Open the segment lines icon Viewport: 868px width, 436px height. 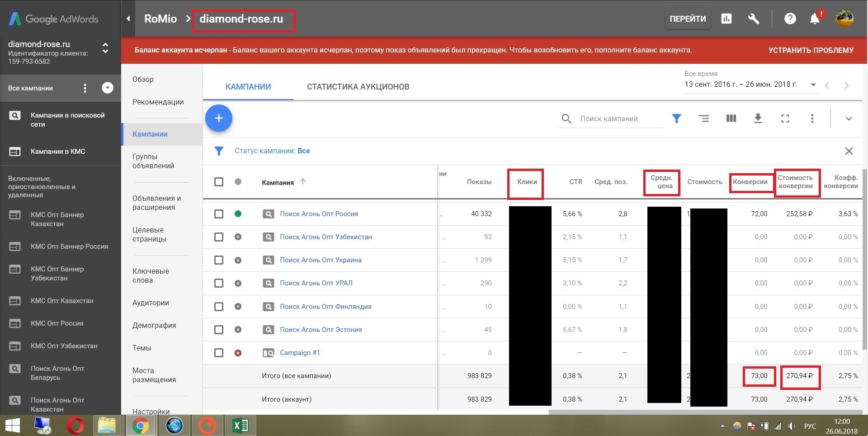(704, 118)
